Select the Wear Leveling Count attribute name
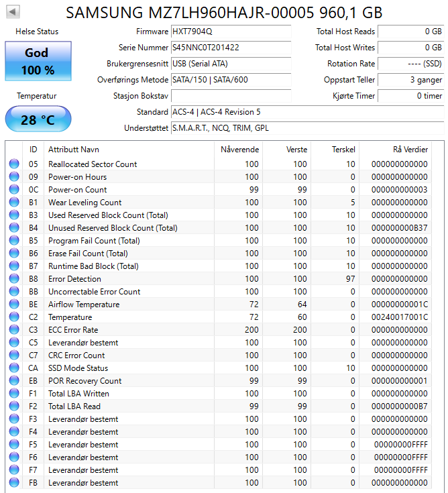The image size is (448, 493). (x=85, y=202)
